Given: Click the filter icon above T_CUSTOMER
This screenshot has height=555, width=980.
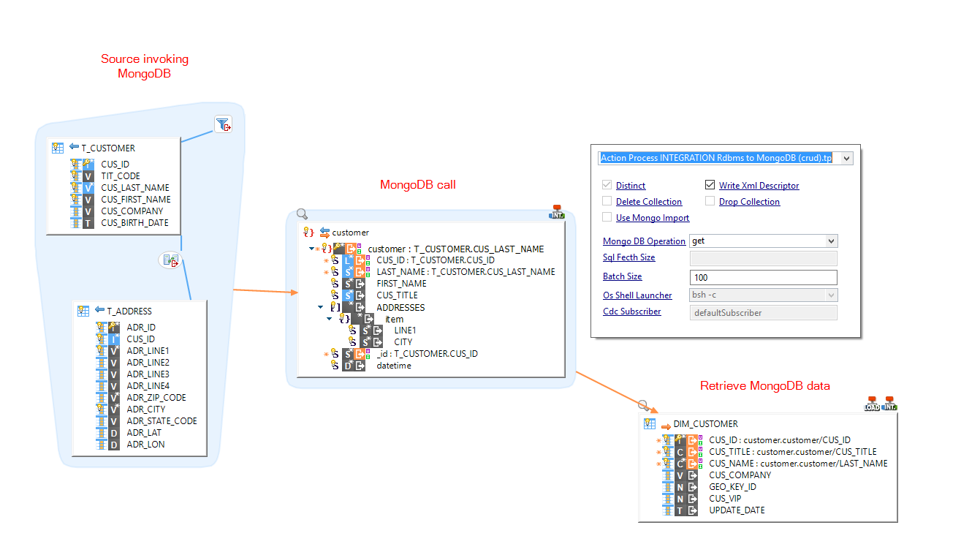Looking at the screenshot, I should click(223, 124).
